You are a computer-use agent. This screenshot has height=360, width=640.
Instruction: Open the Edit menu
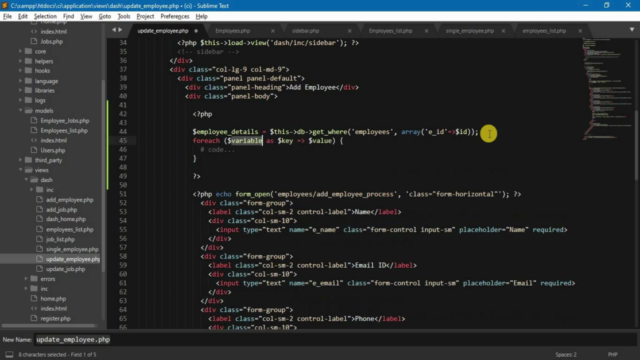click(23, 16)
